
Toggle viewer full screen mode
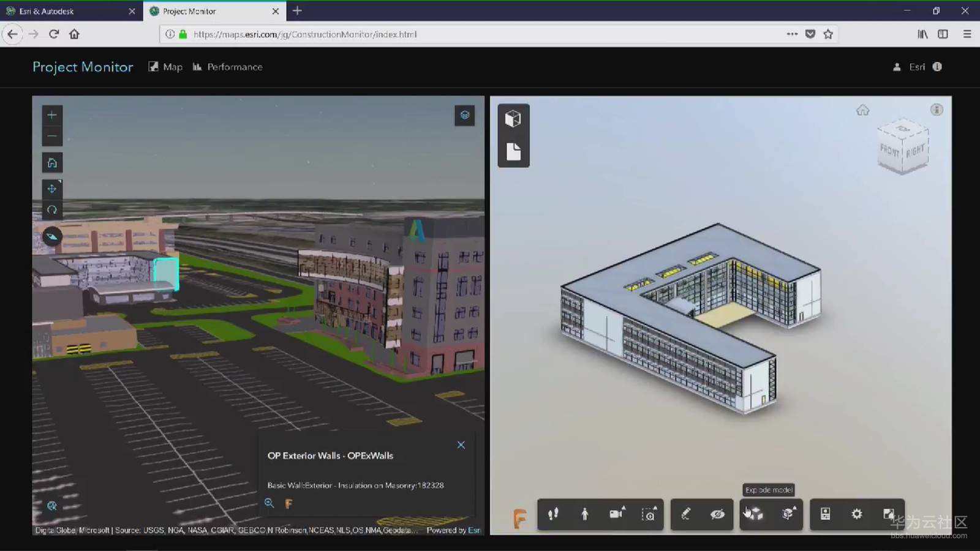(889, 514)
